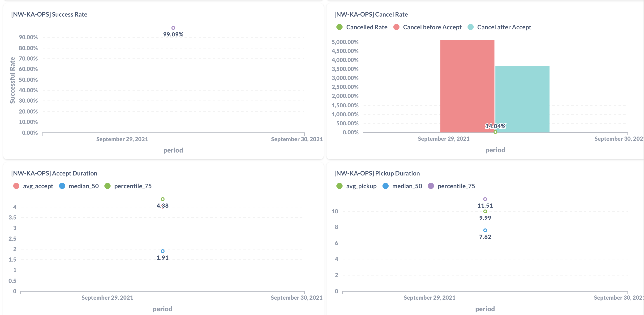The height and width of the screenshot is (315, 644).
Task: Open the Pickup Duration card title
Action: tap(377, 173)
